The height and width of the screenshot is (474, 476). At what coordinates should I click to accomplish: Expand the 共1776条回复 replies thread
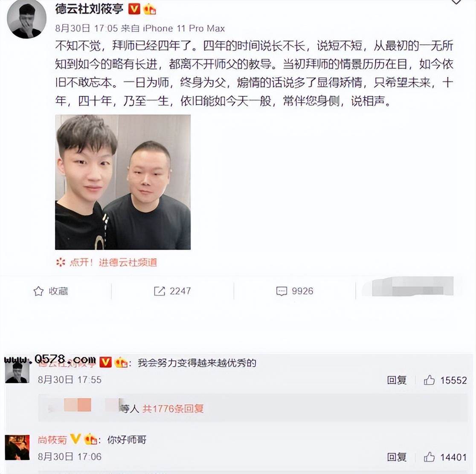click(x=173, y=409)
